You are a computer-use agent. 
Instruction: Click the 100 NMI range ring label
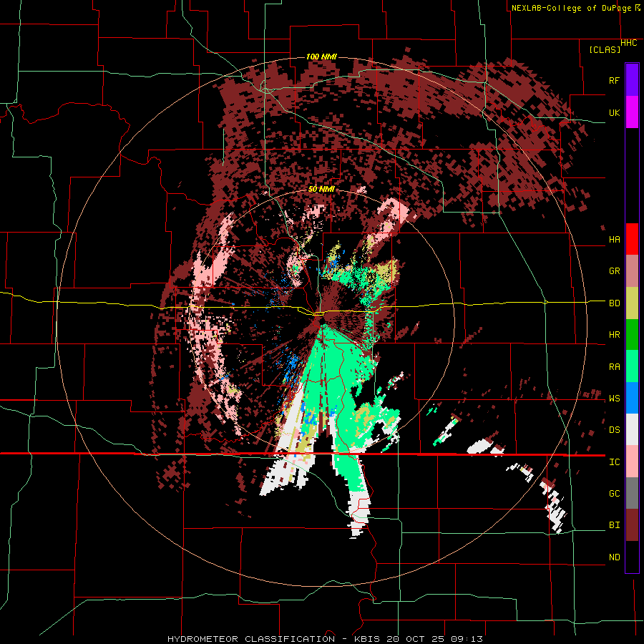click(x=321, y=57)
